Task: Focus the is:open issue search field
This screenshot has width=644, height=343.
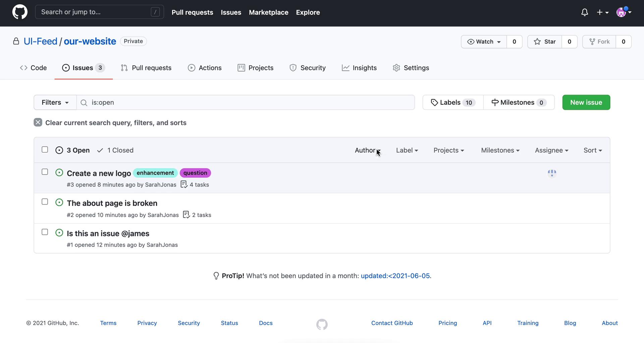Action: [246, 102]
